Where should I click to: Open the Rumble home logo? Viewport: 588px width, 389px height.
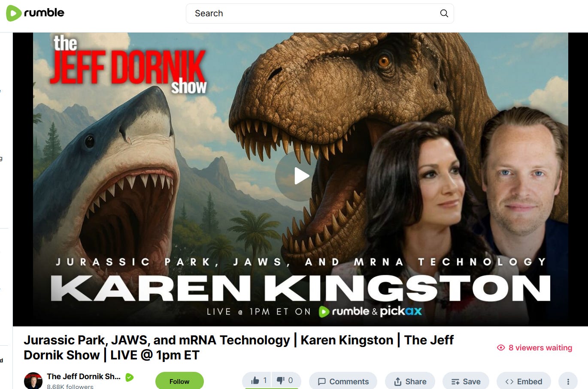click(x=35, y=13)
